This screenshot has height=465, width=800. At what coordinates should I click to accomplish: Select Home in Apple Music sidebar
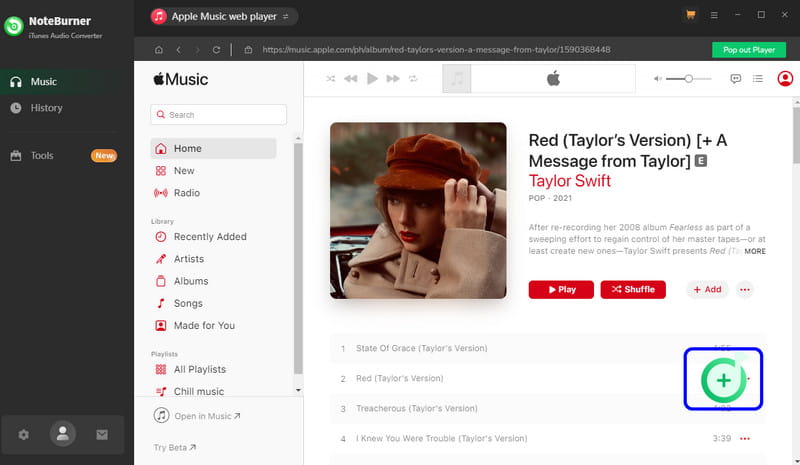tap(213, 149)
